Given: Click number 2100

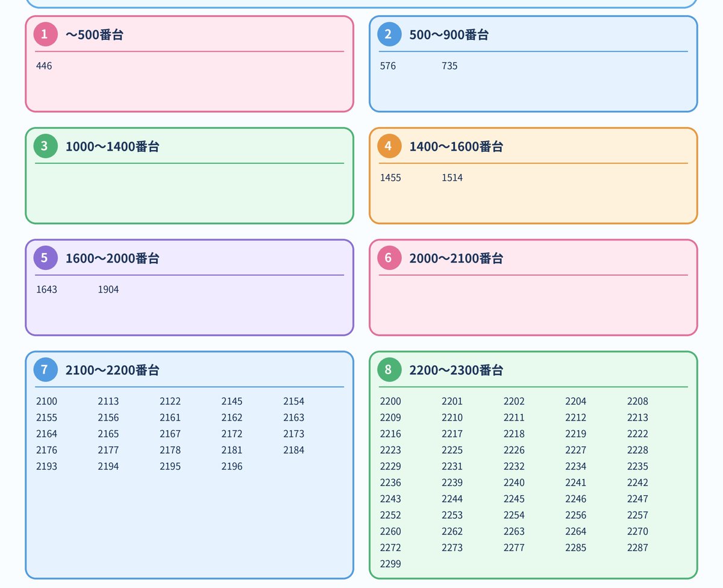Looking at the screenshot, I should tap(46, 401).
